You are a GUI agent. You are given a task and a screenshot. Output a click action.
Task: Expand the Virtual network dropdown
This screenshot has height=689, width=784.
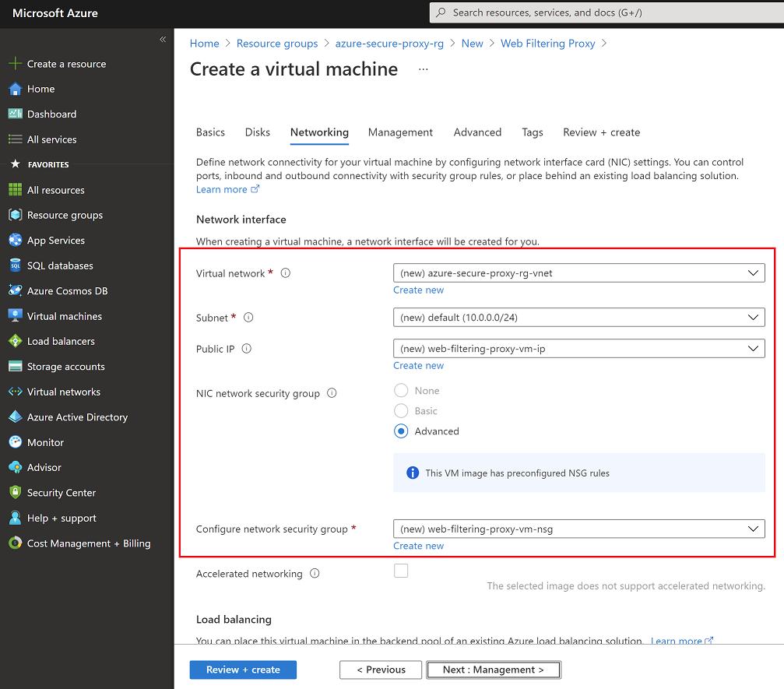tap(578, 273)
